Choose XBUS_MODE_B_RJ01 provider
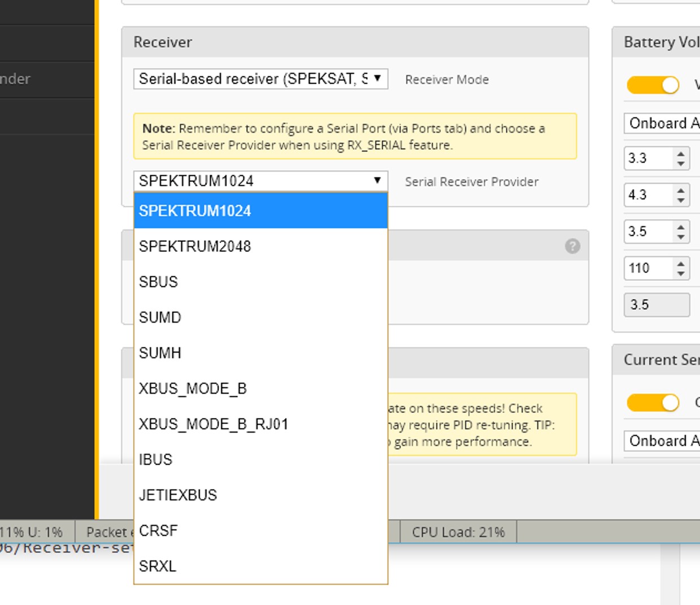This screenshot has height=605, width=700. click(260, 424)
